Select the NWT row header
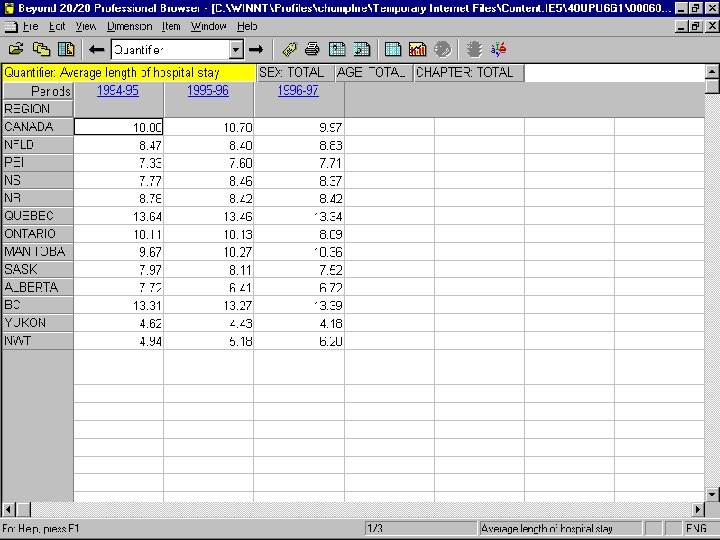720x540 pixels. click(x=38, y=341)
